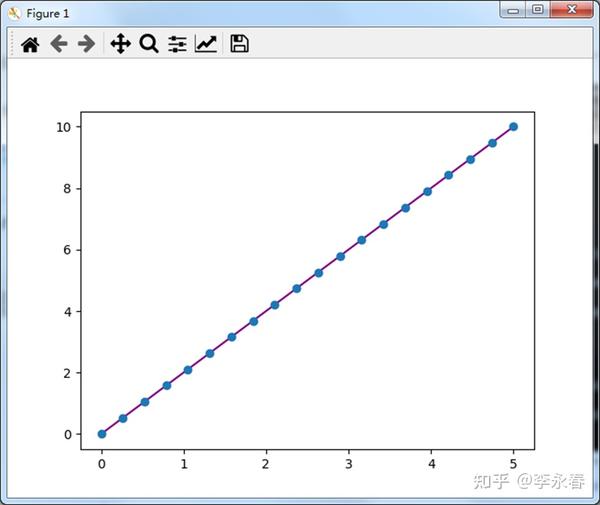This screenshot has height=505, width=600.
Task: Activate the Pan axes tool
Action: (x=121, y=44)
